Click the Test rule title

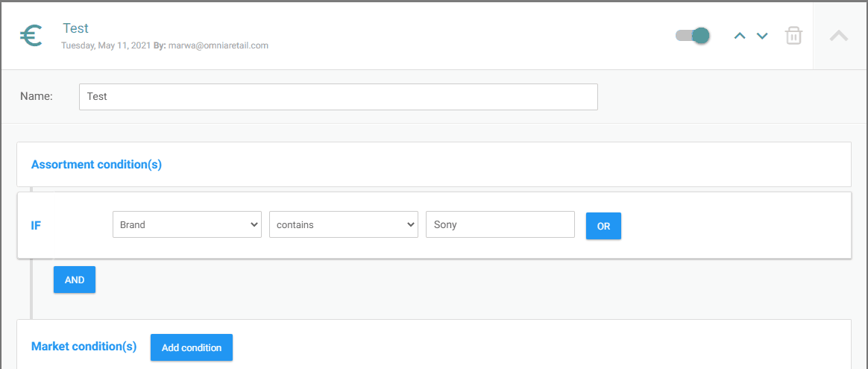click(x=76, y=28)
